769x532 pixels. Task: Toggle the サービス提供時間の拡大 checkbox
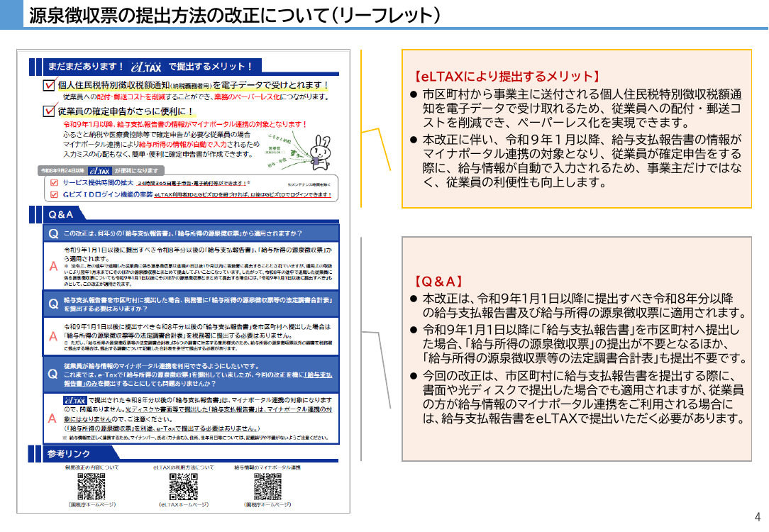[54, 183]
